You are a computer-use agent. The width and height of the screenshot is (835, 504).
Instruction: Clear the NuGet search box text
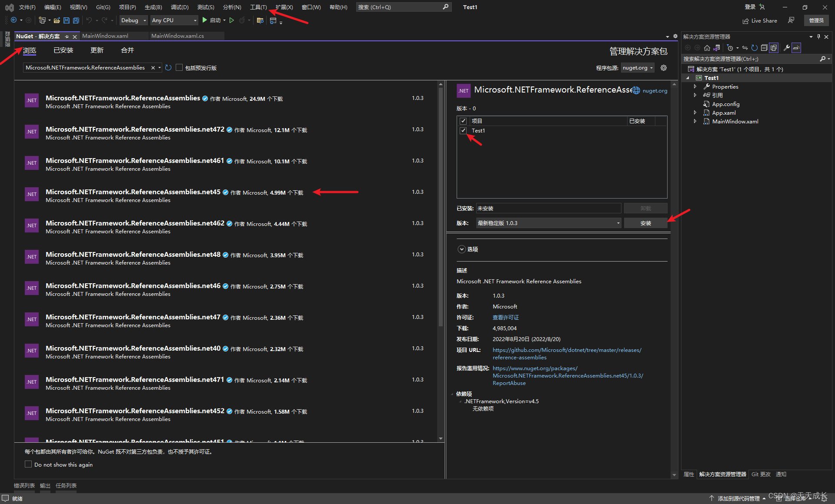pos(153,68)
